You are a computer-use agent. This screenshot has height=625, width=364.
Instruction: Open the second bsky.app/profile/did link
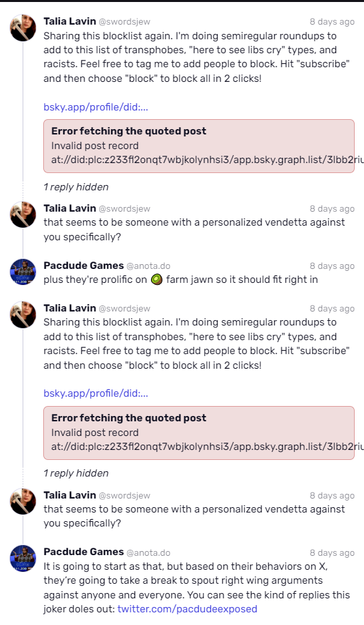pos(96,393)
